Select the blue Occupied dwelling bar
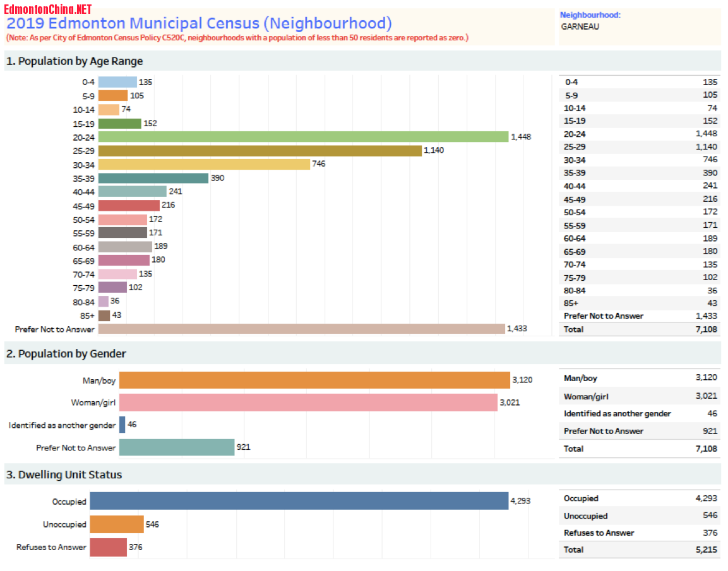 click(x=299, y=502)
